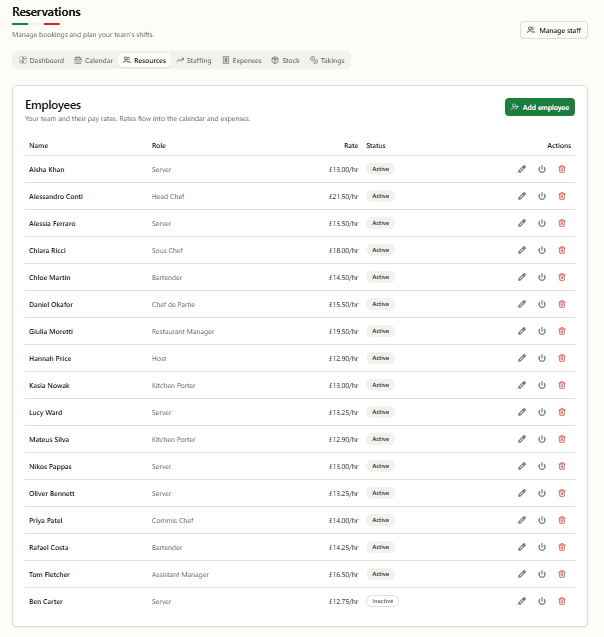Edit Mateus Silva's record

click(x=522, y=439)
